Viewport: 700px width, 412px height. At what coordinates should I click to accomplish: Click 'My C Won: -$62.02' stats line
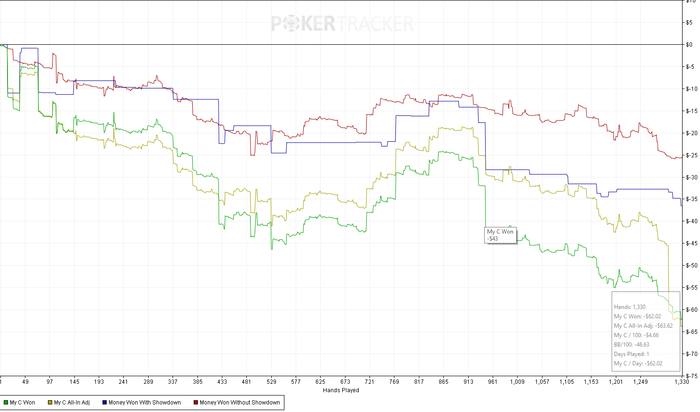tap(638, 316)
